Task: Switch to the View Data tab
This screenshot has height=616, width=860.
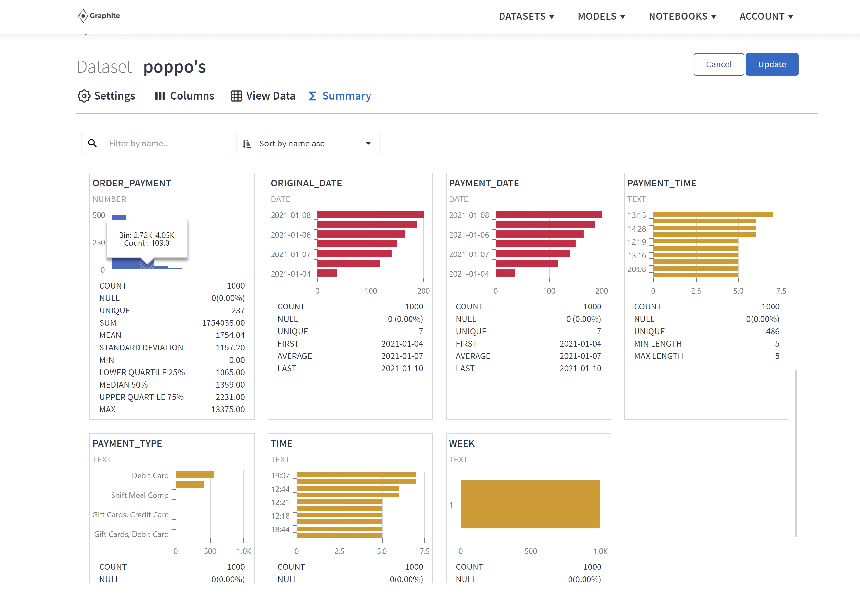Action: [x=263, y=96]
